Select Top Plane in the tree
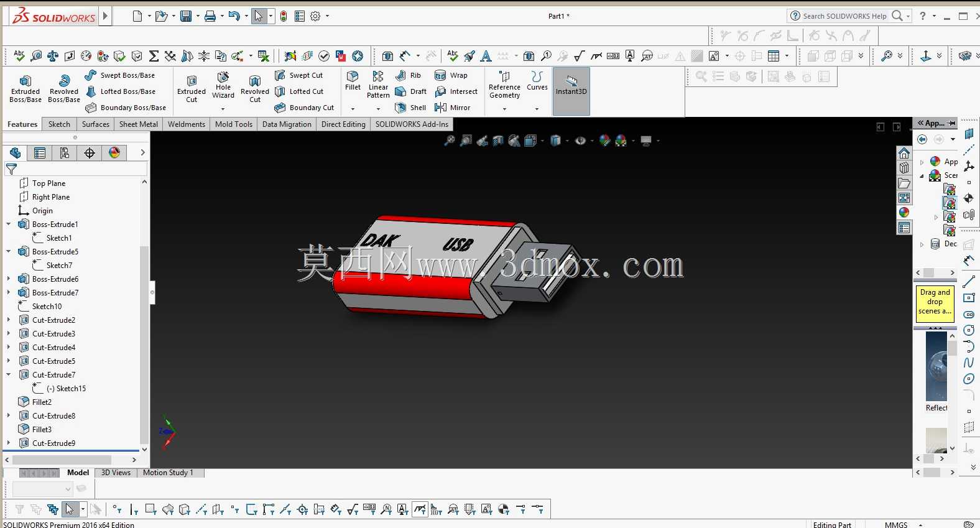The width and height of the screenshot is (980, 528). click(42, 183)
